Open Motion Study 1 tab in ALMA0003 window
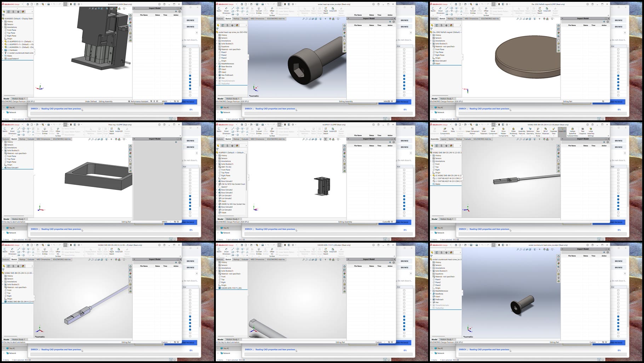 coord(18,99)
